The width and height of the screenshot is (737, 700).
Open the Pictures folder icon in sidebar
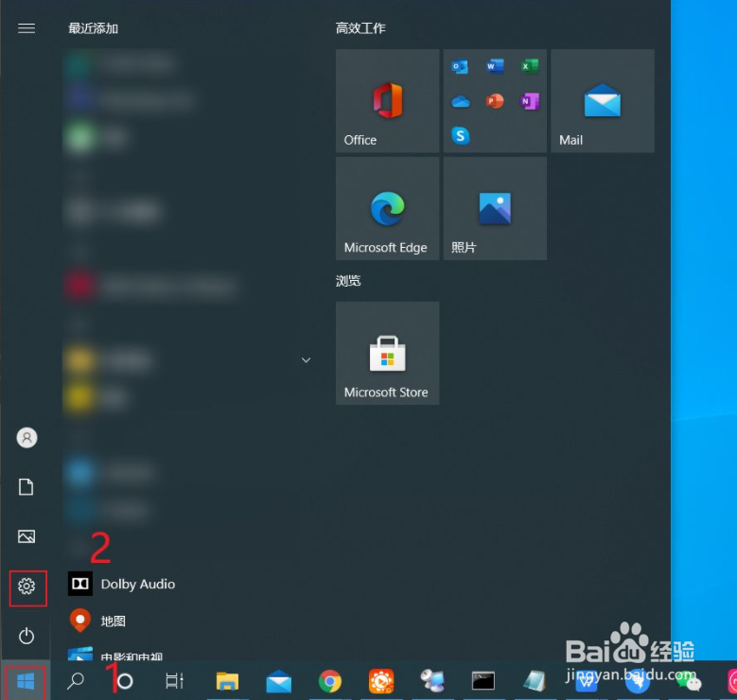tap(26, 536)
